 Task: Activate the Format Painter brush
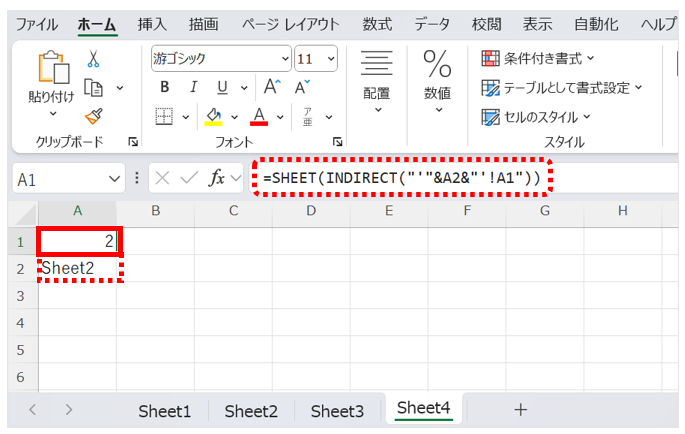pos(93,117)
